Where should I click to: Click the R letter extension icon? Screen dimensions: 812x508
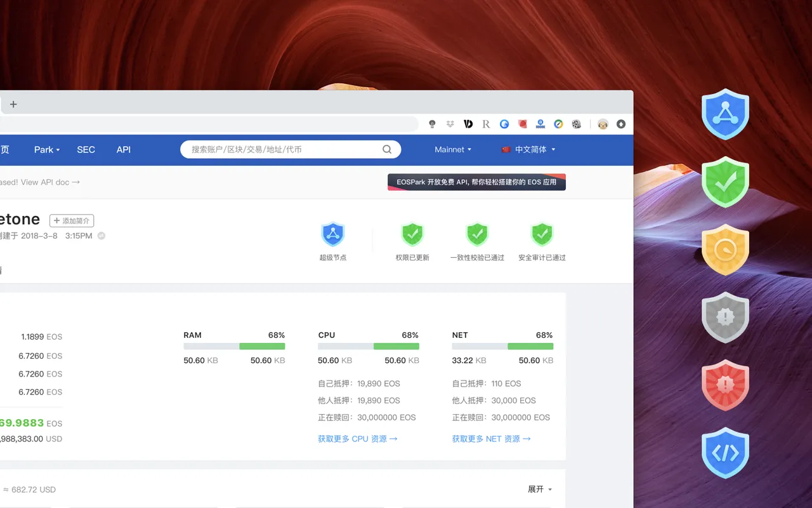click(487, 124)
